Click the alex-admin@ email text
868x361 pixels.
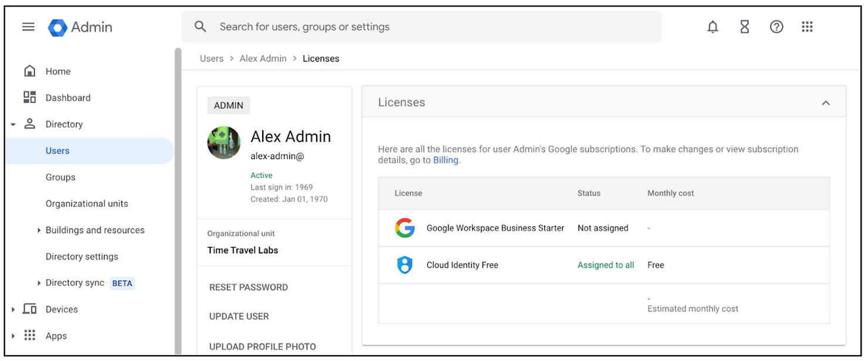(x=277, y=156)
